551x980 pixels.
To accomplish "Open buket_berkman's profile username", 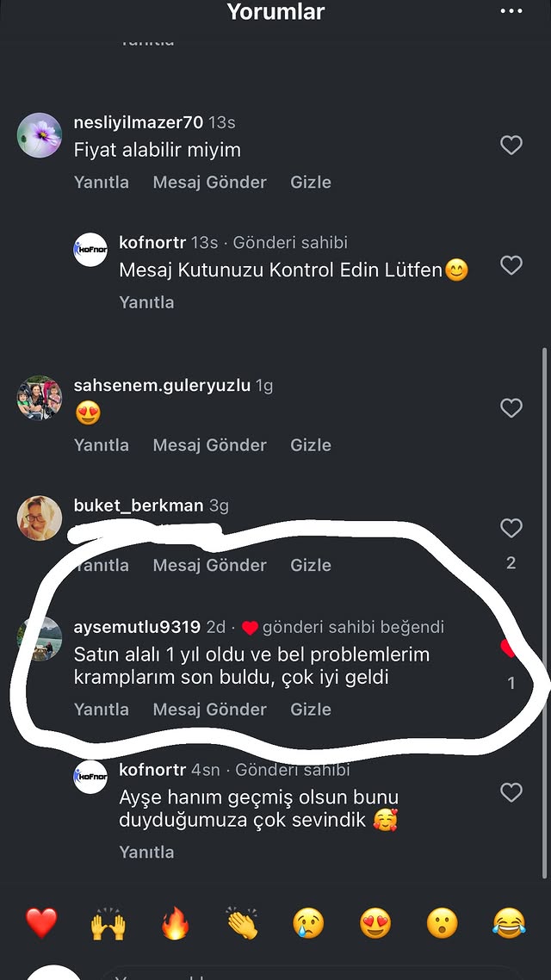I will tap(139, 506).
